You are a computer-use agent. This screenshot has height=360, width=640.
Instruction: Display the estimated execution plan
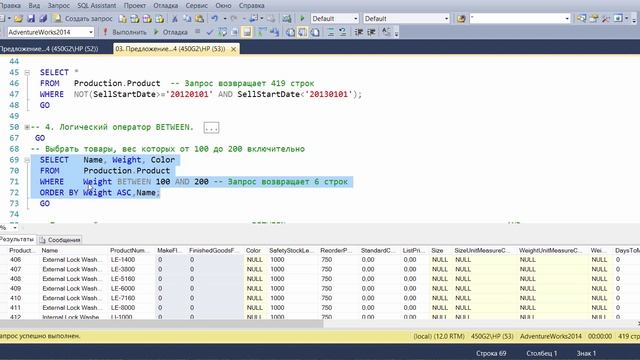point(222,32)
